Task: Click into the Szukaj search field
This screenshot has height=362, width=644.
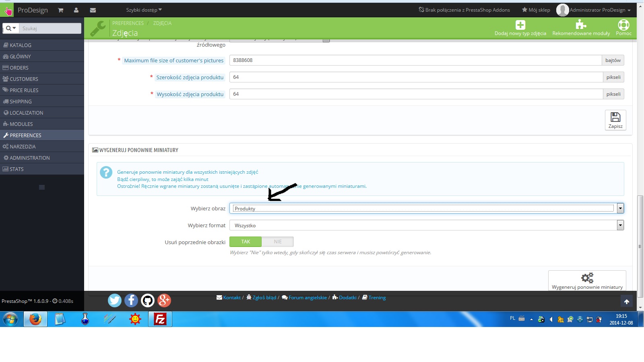Action: [50, 28]
